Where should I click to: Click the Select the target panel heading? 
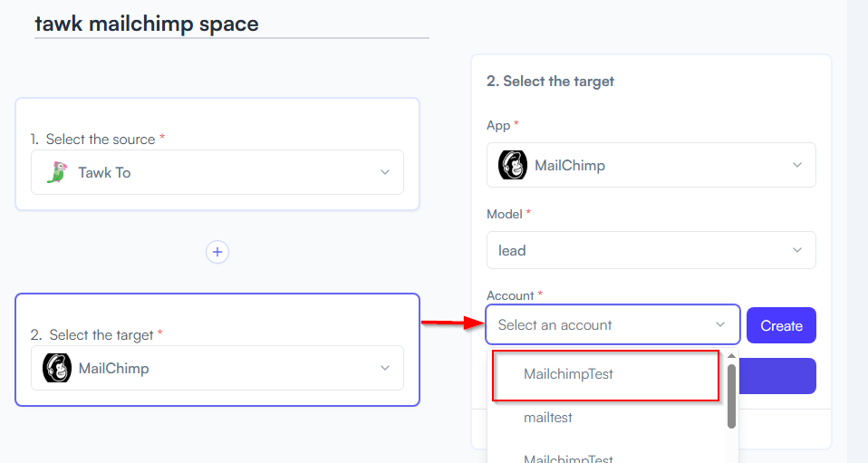coord(550,82)
